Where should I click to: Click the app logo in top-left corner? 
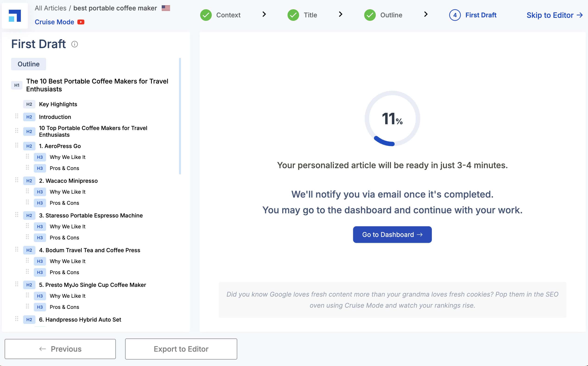tap(15, 16)
